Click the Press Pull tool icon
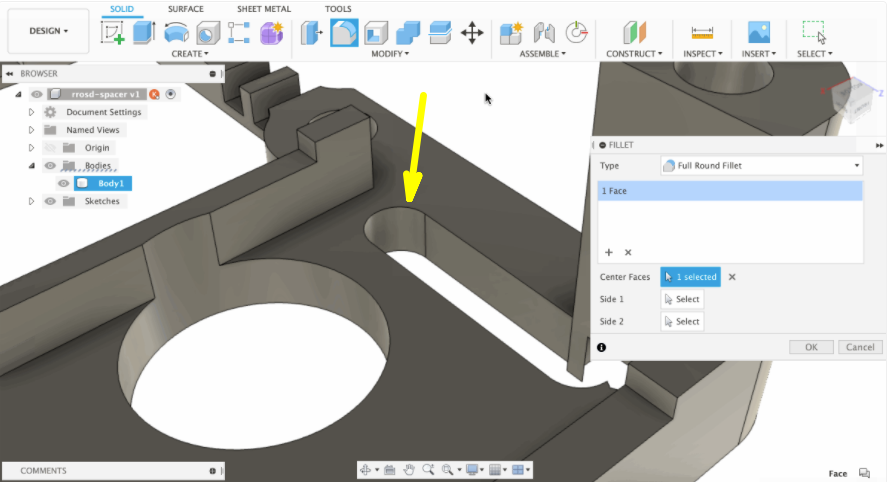This screenshot has height=482, width=890. click(312, 33)
